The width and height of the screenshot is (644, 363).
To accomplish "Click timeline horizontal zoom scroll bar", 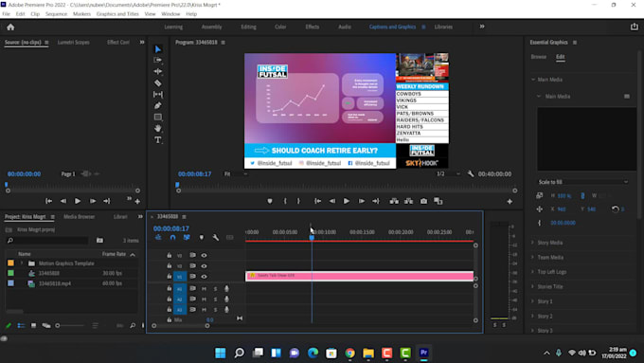I will 181,326.
